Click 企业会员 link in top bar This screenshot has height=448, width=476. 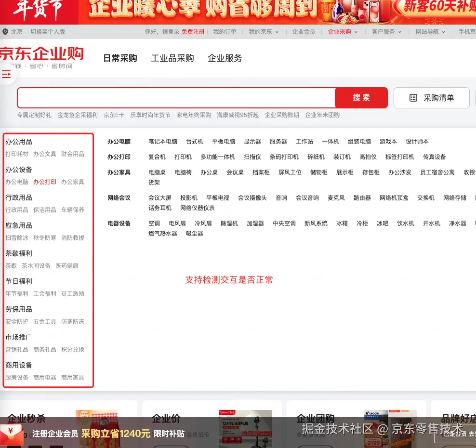pos(304,32)
